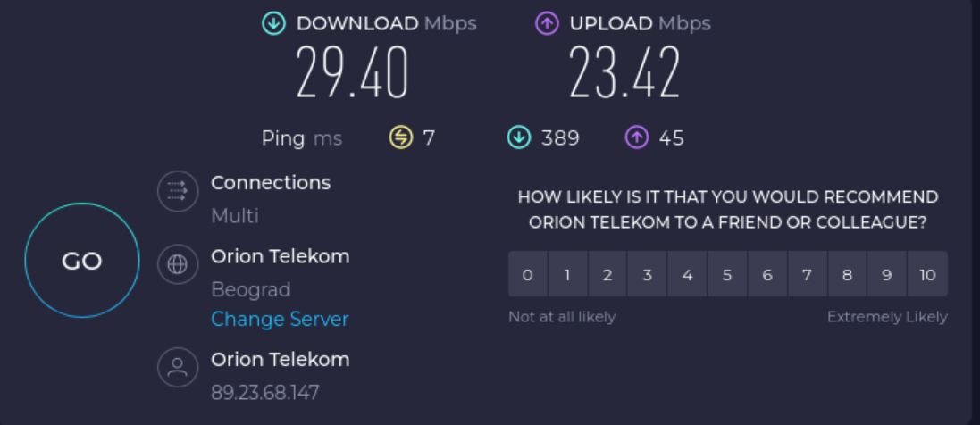Choose rating 3 in the survey
Viewport: 980px width, 425px height.
647,274
